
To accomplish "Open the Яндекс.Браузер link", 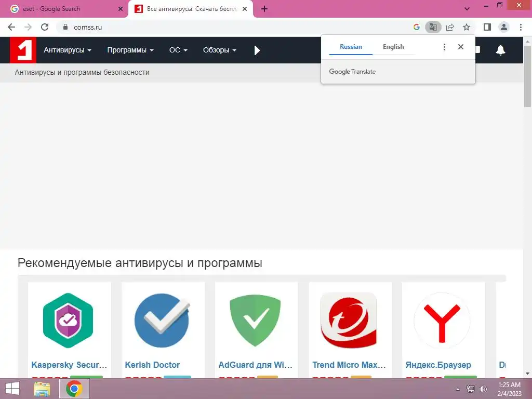I will [438, 365].
